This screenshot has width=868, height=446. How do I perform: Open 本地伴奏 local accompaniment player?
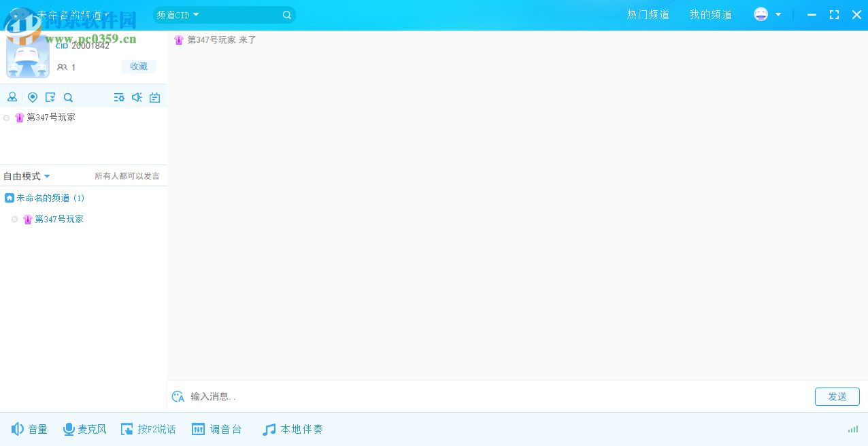292,429
